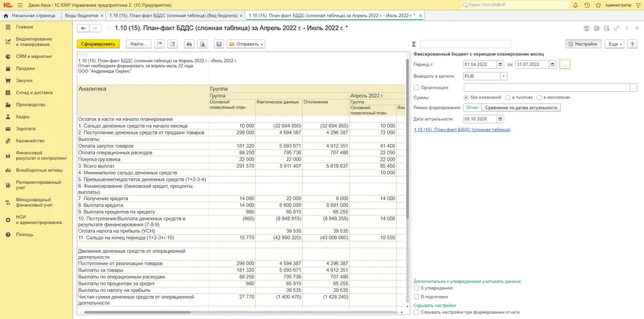Toggle Скрывать настройки при формировании отчета

[x=417, y=313]
